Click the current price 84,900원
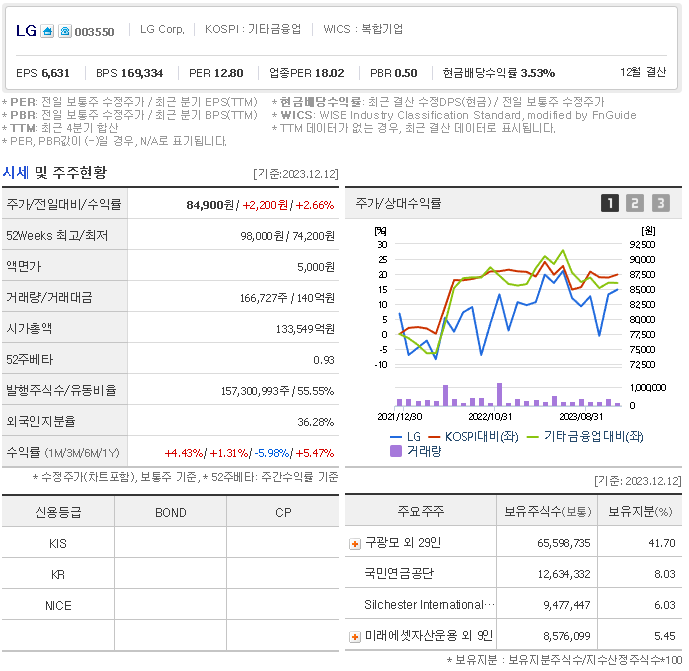 click(210, 205)
